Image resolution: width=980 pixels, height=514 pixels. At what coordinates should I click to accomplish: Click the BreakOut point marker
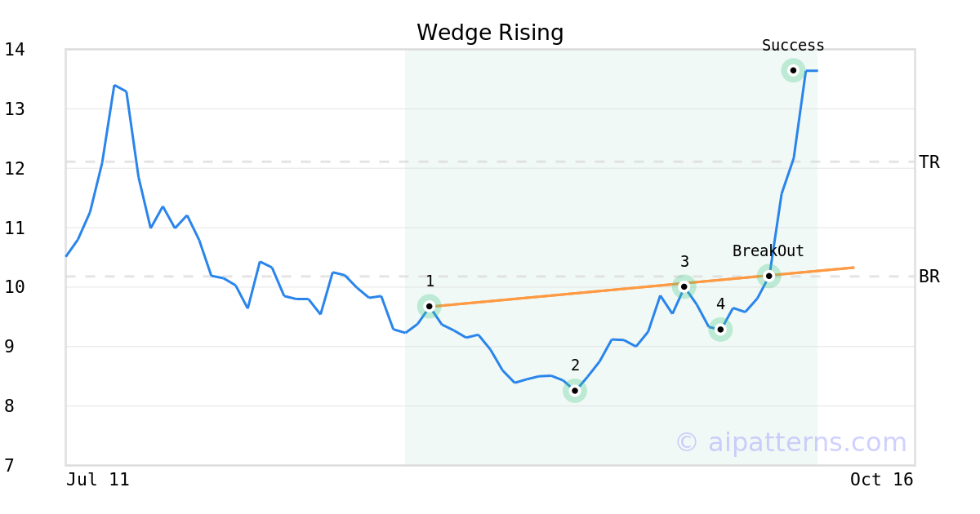768,276
